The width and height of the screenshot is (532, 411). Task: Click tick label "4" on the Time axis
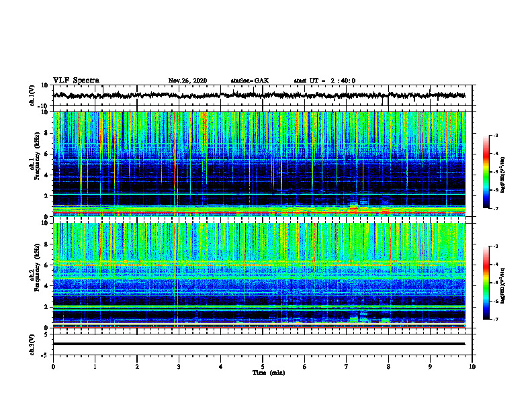(221, 367)
